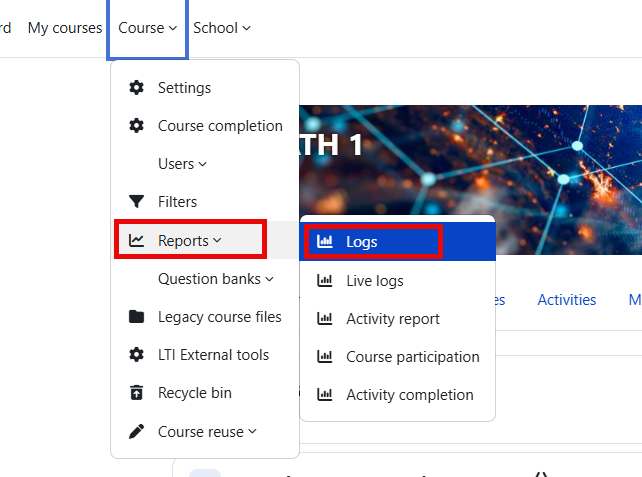
Task: Click the Reports line chart icon
Action: (137, 241)
